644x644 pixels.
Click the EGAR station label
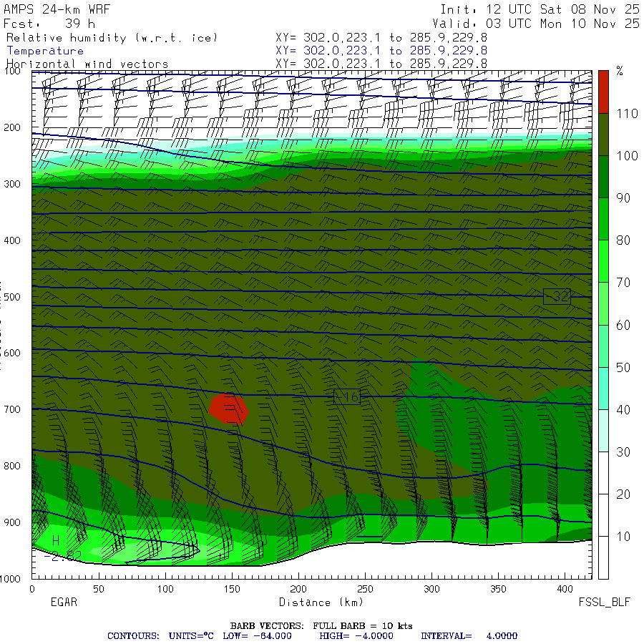(x=64, y=602)
